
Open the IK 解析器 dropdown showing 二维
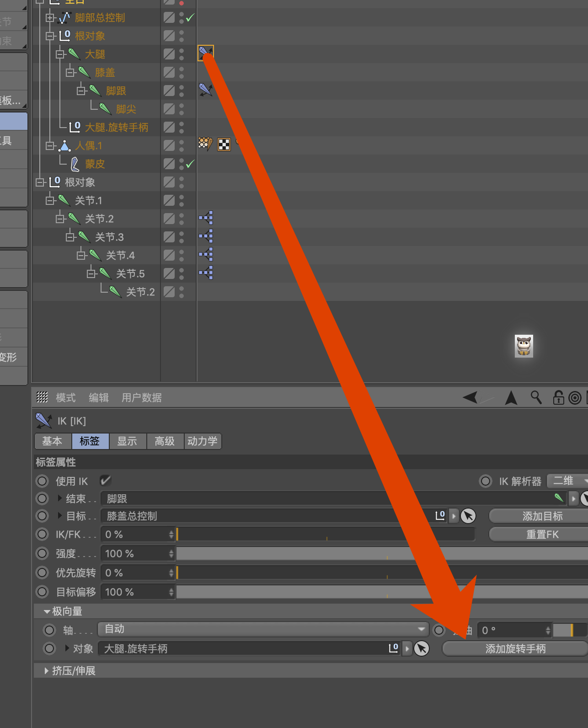(567, 481)
